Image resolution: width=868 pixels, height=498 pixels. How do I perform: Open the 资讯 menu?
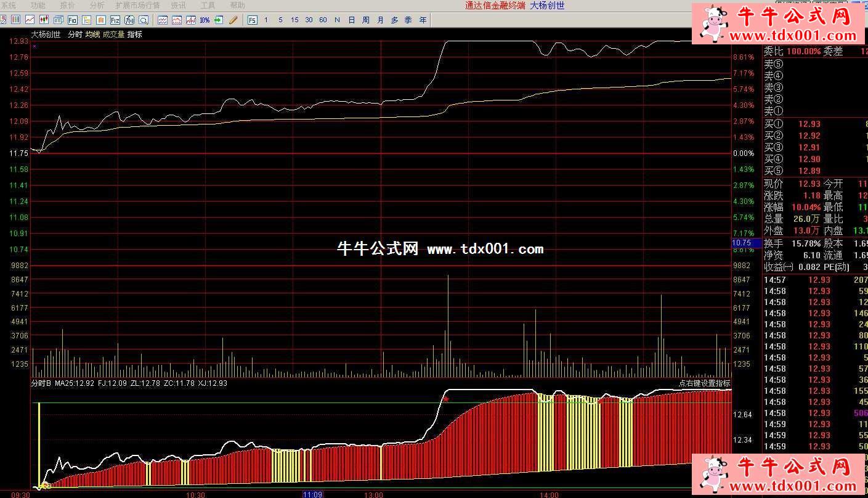(x=179, y=5)
